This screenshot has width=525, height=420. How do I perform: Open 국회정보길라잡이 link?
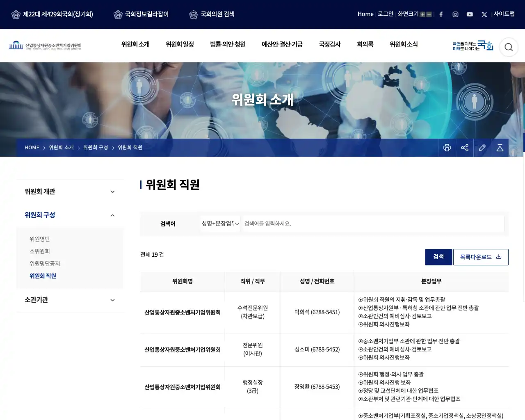[141, 14]
